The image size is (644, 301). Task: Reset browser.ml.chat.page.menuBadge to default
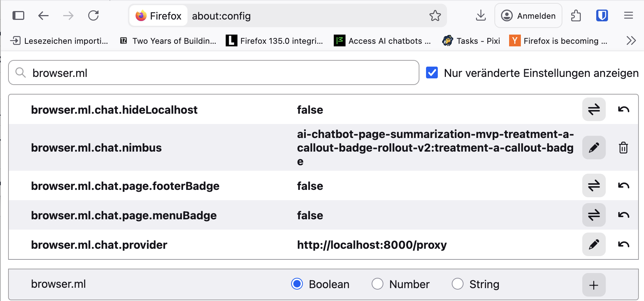tap(623, 215)
